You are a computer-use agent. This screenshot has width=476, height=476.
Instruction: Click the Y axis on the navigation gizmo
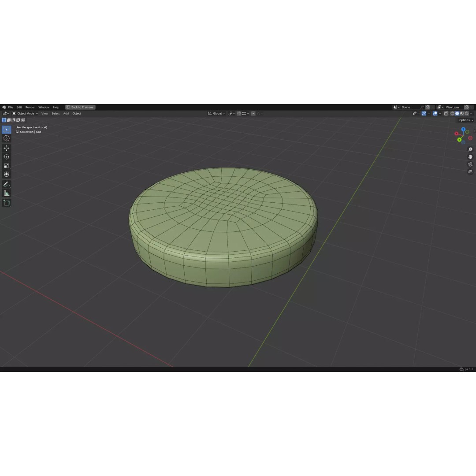(x=460, y=140)
